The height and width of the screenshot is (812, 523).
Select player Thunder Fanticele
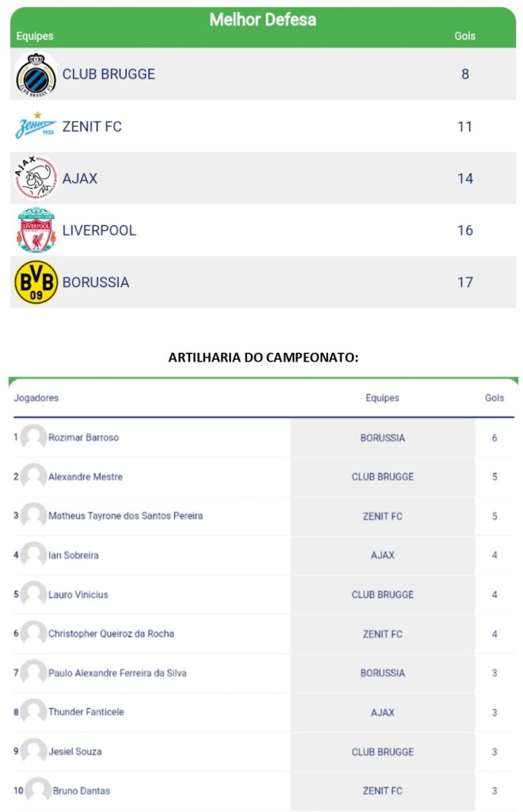tap(86, 712)
